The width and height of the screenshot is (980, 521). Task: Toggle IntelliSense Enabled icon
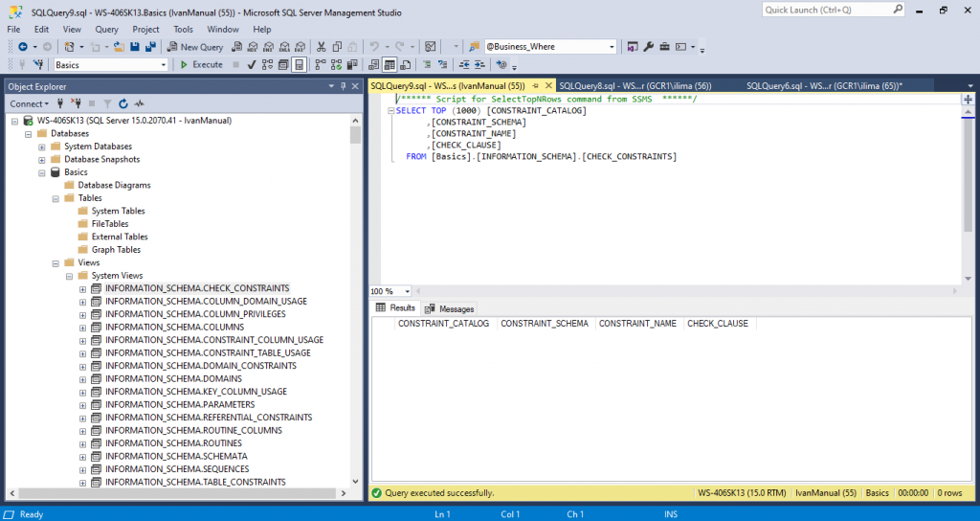300,65
